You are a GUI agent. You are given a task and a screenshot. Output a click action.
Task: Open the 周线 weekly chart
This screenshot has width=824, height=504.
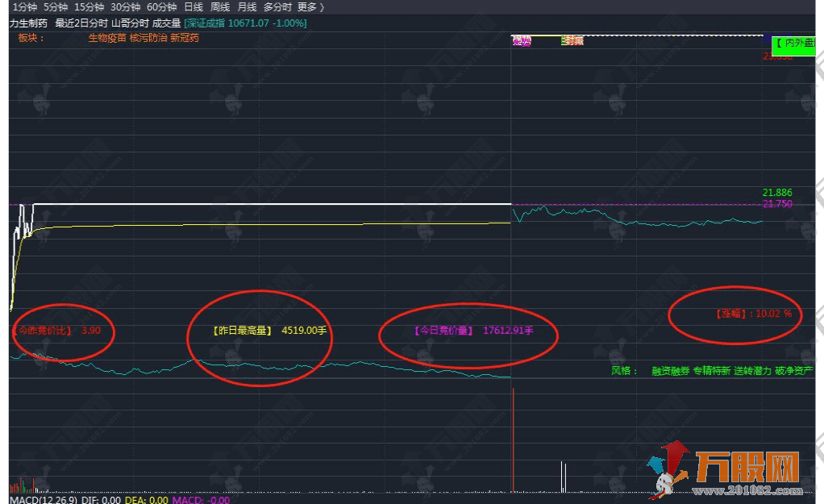(x=218, y=6)
